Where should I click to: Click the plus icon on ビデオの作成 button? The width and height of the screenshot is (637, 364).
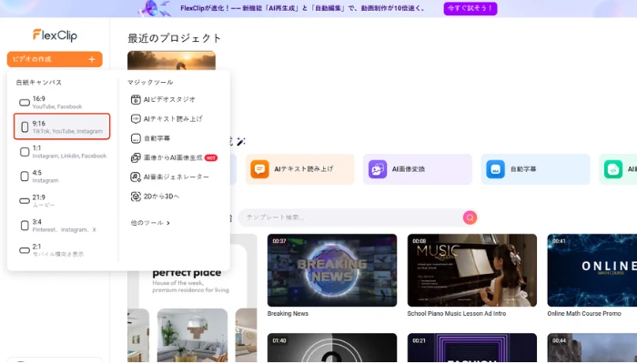(x=92, y=59)
